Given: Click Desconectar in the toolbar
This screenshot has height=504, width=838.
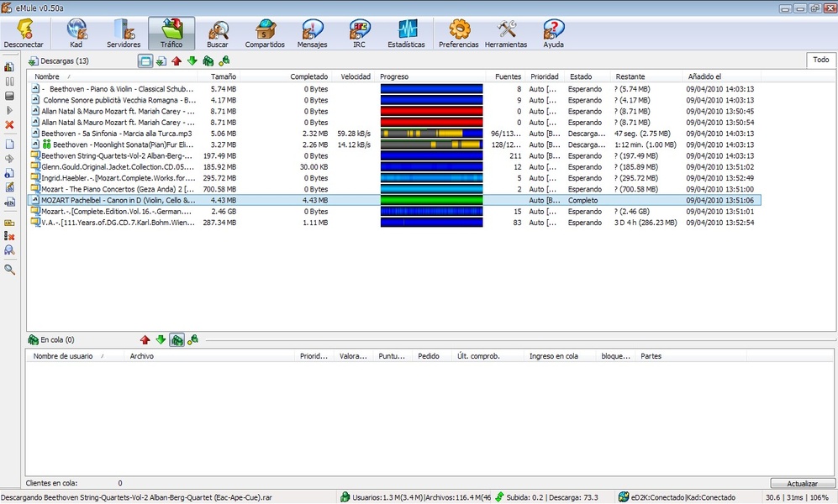Looking at the screenshot, I should pyautogui.click(x=24, y=34).
